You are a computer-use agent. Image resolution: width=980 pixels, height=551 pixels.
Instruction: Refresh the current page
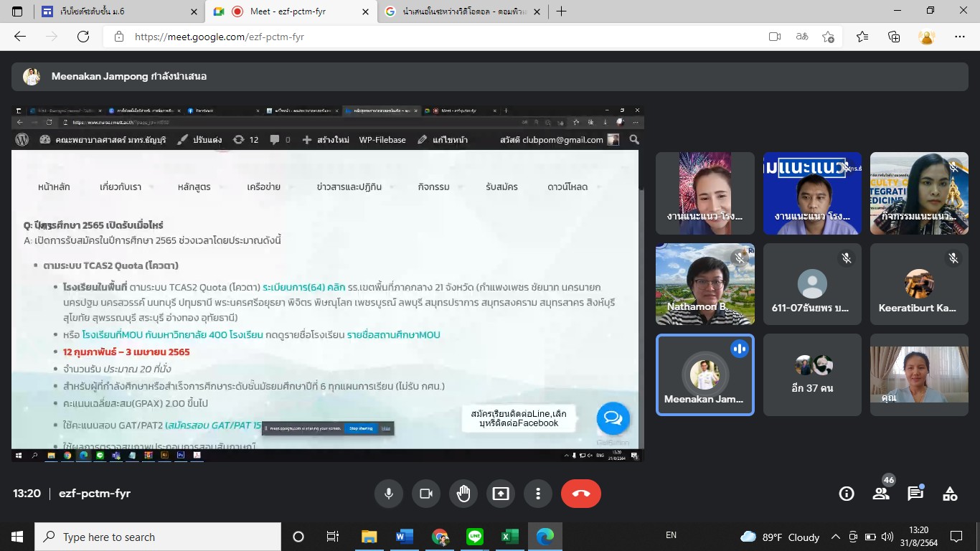click(x=83, y=37)
